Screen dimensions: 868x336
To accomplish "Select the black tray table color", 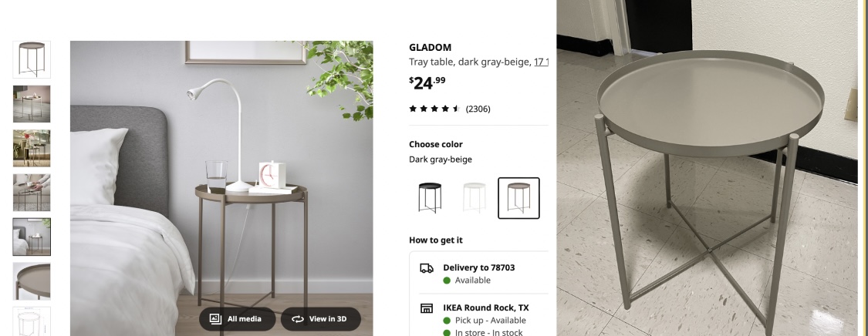I will click(x=430, y=198).
